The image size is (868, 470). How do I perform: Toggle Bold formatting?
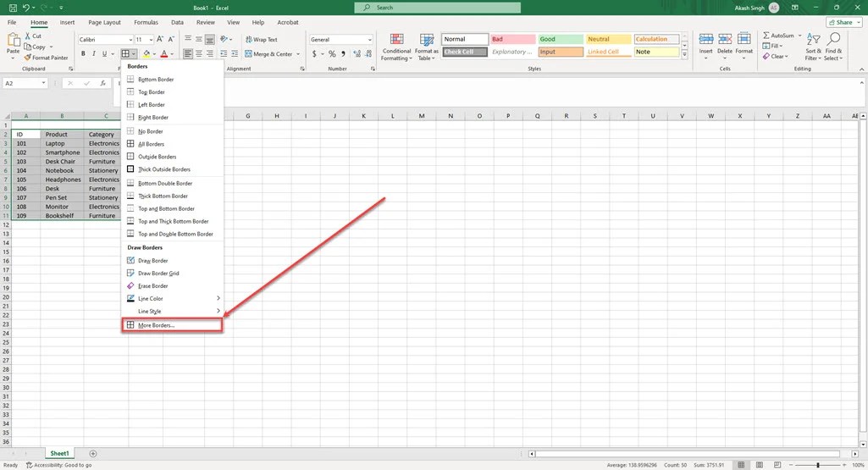[x=83, y=53]
